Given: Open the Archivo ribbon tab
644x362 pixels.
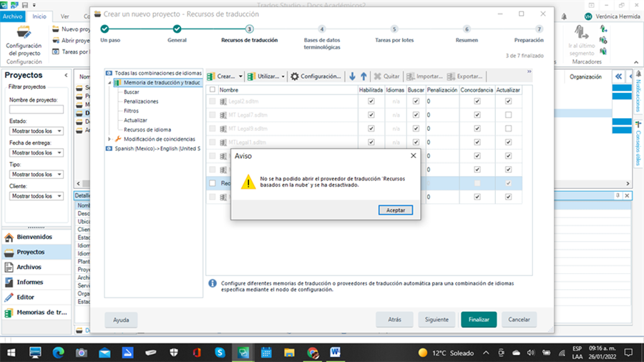Looking at the screenshot, I should 13,16.
